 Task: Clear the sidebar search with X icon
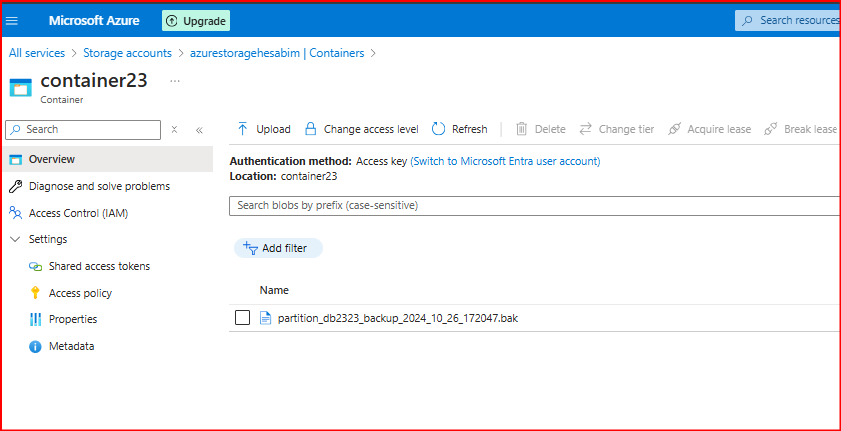(x=174, y=130)
